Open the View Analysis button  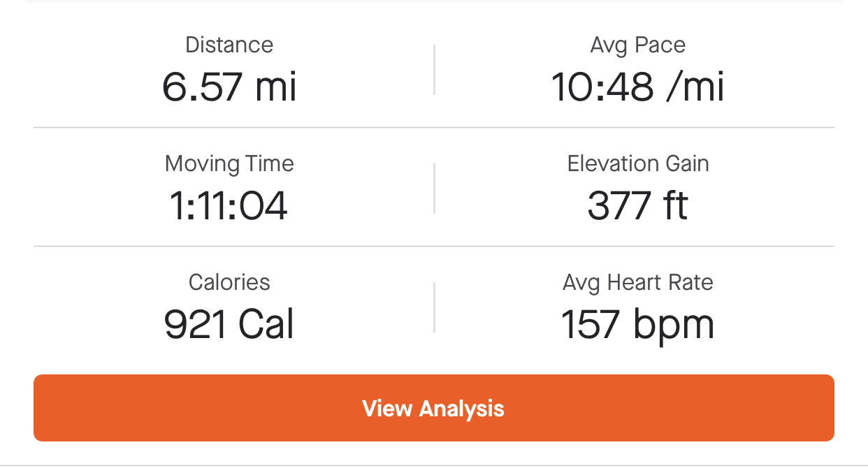pyautogui.click(x=434, y=408)
